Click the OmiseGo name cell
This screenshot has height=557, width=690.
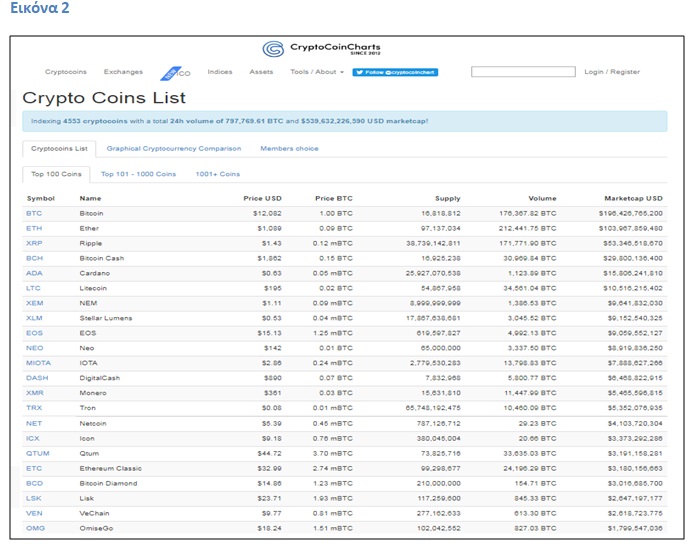click(x=96, y=528)
